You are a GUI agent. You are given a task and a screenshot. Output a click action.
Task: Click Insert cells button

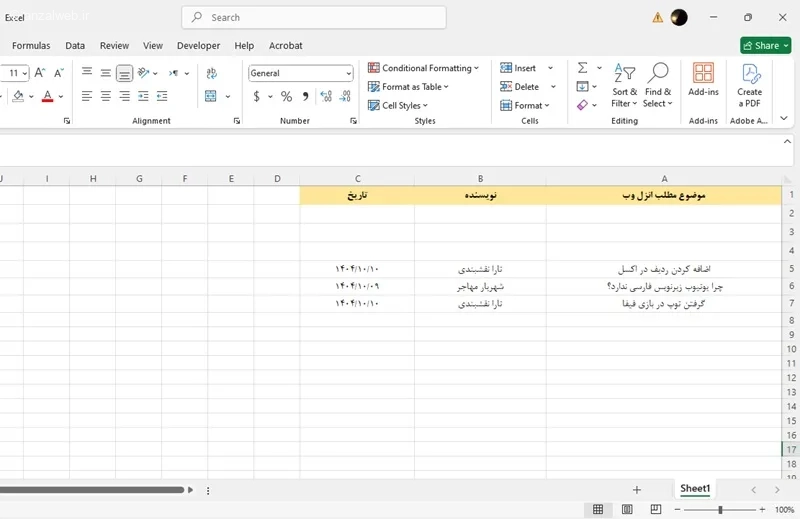(518, 68)
